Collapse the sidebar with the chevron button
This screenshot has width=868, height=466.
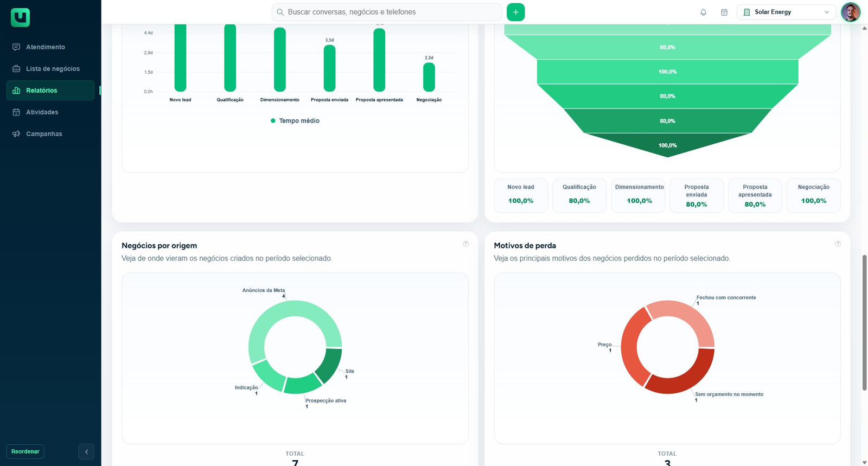pos(86,451)
